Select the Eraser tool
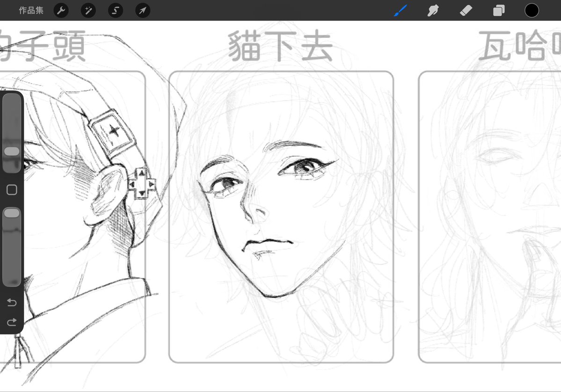561x392 pixels. coord(466,10)
